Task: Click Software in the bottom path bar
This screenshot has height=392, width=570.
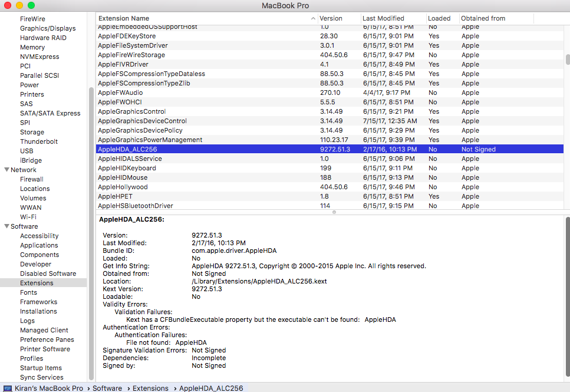Action: tap(107, 388)
